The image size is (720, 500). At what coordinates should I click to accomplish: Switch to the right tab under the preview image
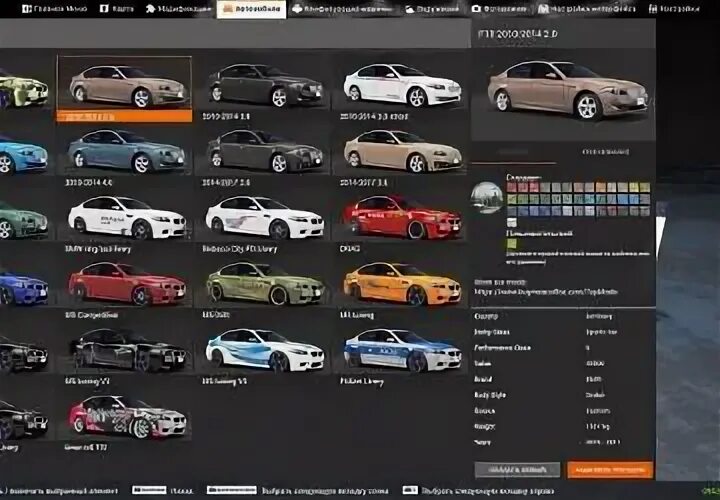(605, 152)
